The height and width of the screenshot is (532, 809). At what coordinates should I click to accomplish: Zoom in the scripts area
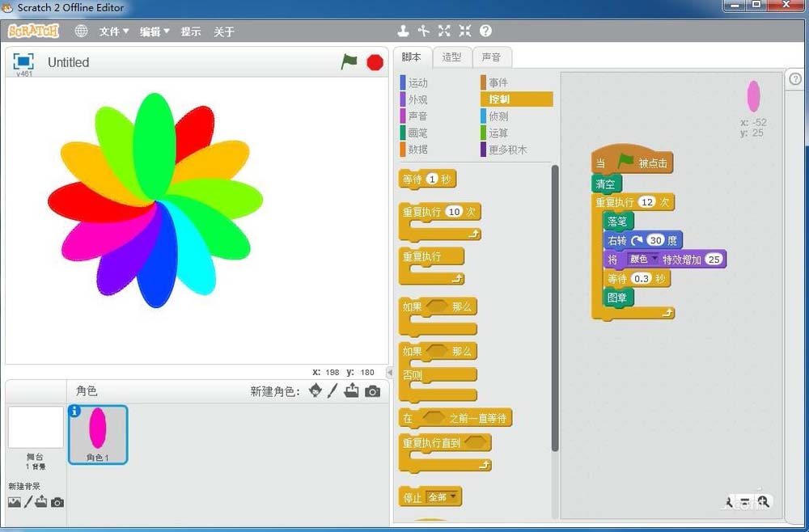pos(764,501)
